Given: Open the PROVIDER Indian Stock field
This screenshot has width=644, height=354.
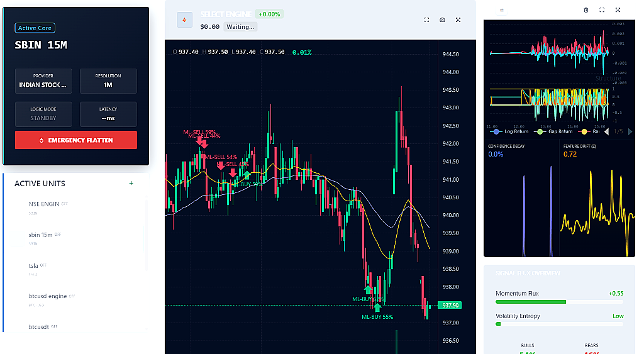Looking at the screenshot, I should click(x=43, y=81).
